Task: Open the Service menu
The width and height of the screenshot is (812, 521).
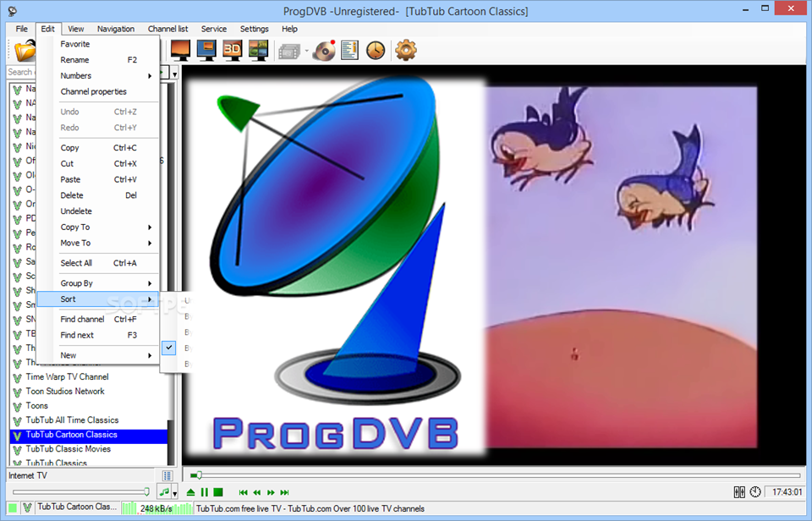Action: click(214, 29)
